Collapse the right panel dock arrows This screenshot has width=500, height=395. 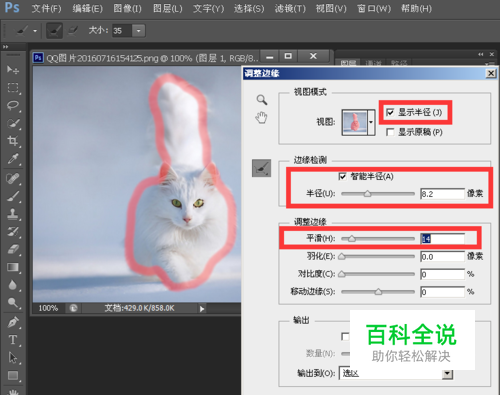point(481,54)
